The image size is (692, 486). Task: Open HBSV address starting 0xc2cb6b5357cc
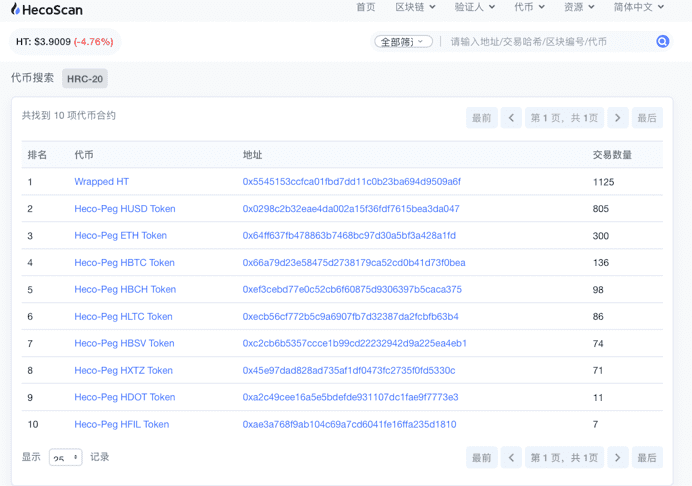[x=354, y=343]
